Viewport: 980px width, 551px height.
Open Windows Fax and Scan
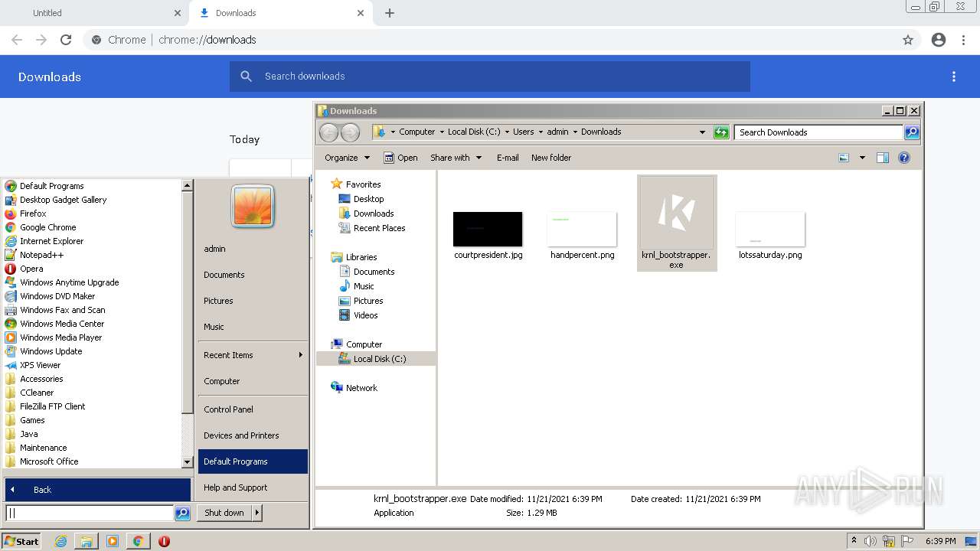[62, 310]
